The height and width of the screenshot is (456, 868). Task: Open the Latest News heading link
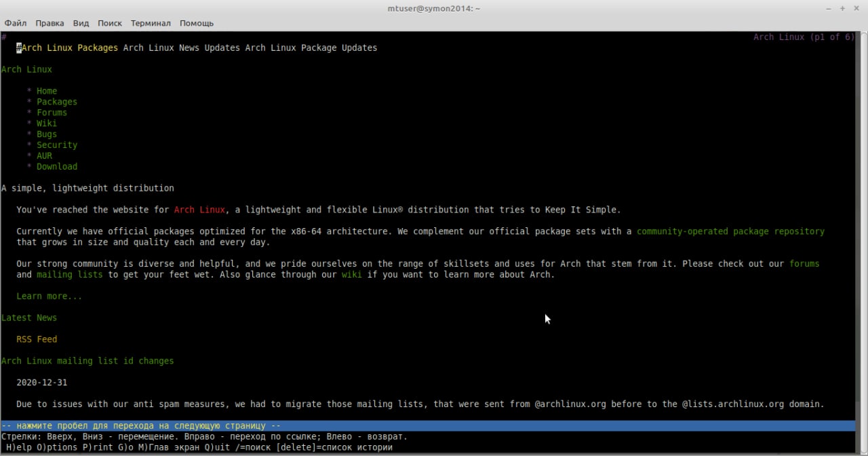point(29,318)
